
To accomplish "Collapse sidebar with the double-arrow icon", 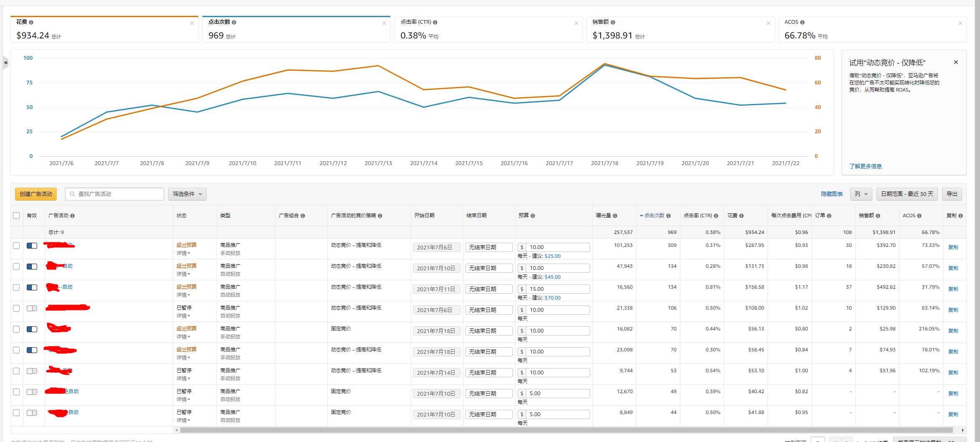I will tap(6, 63).
